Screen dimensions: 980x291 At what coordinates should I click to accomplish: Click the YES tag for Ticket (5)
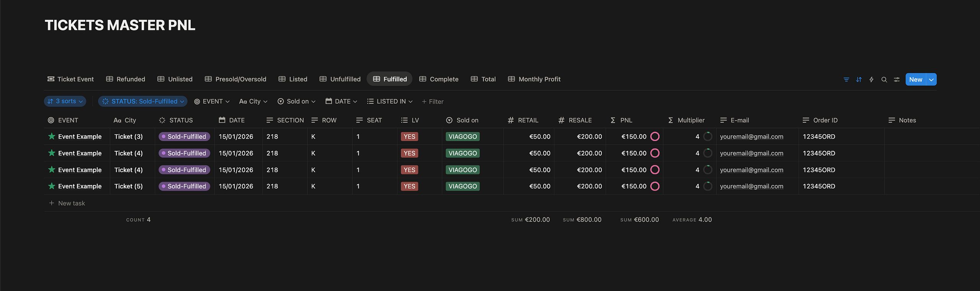pos(410,186)
